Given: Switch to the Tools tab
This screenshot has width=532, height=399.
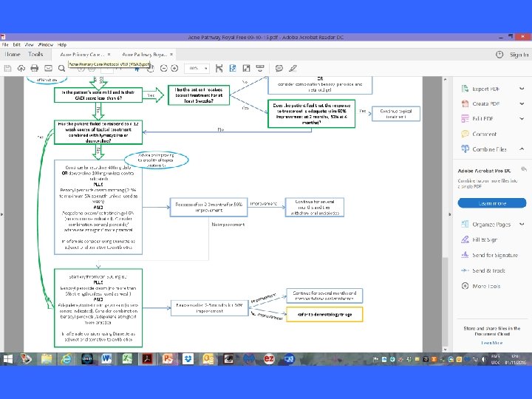Looking at the screenshot, I should 35,54.
